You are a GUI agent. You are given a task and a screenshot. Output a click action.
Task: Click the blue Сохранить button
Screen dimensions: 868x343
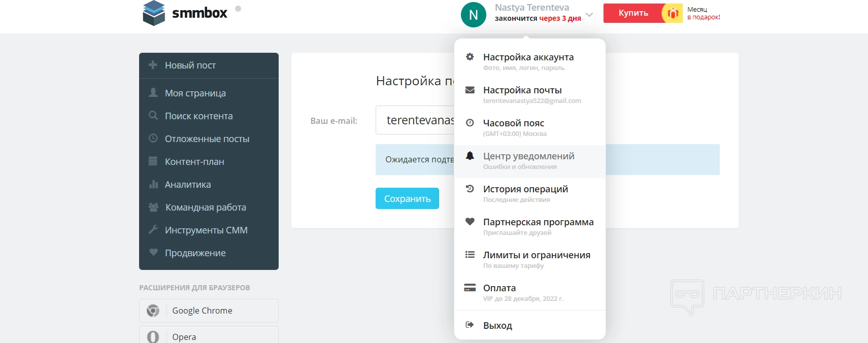tap(407, 198)
